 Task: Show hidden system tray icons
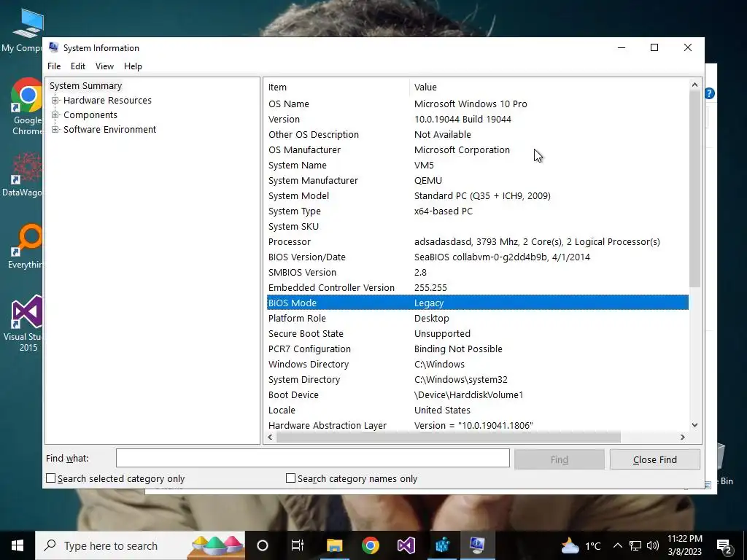pos(617,545)
